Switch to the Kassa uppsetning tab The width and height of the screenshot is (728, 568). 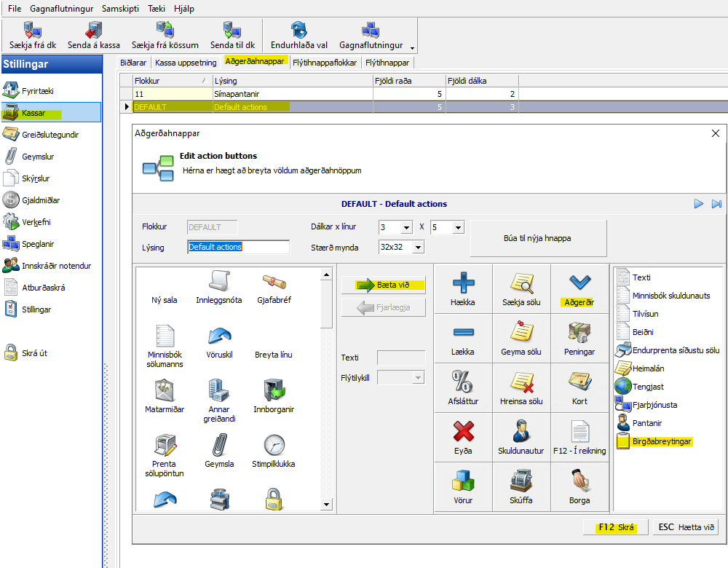[186, 63]
